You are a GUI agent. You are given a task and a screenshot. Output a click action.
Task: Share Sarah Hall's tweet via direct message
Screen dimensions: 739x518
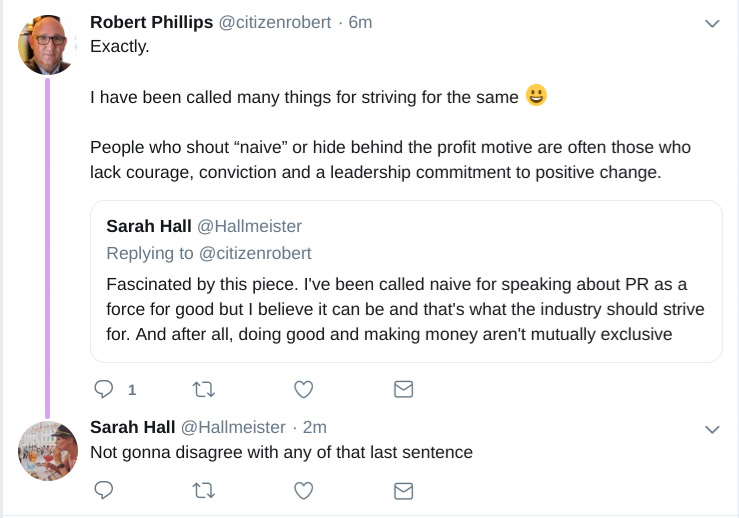tap(403, 490)
